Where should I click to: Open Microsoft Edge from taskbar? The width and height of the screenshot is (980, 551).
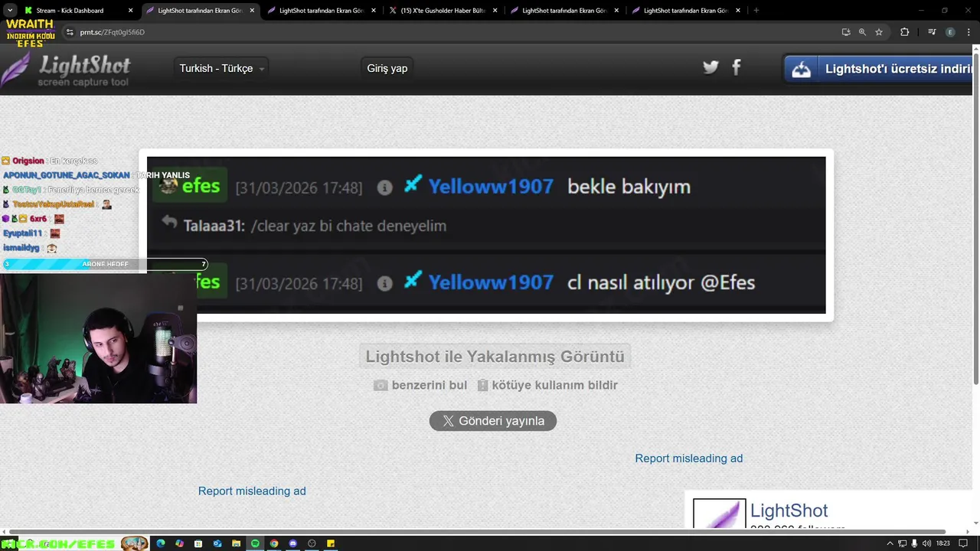point(161,543)
